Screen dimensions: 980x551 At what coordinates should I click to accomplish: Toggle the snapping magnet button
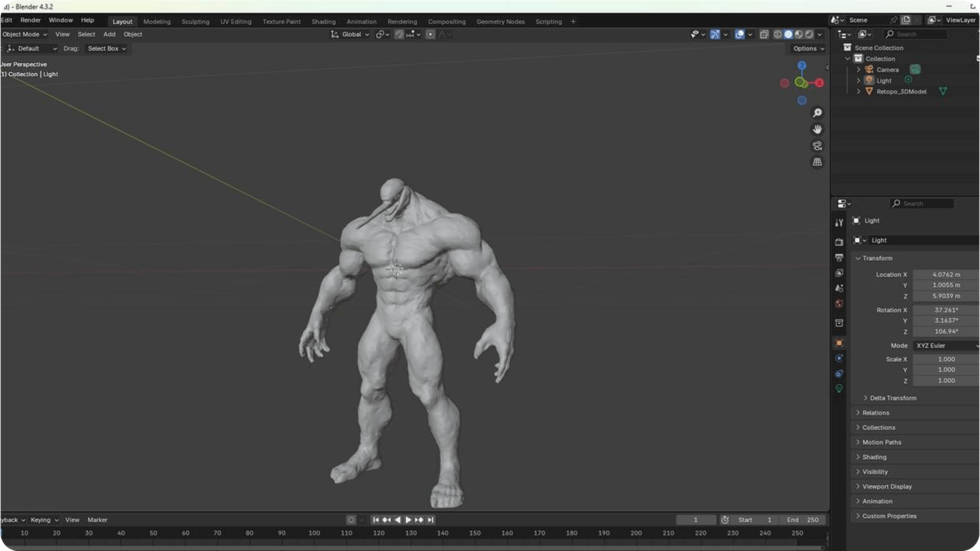click(x=399, y=34)
